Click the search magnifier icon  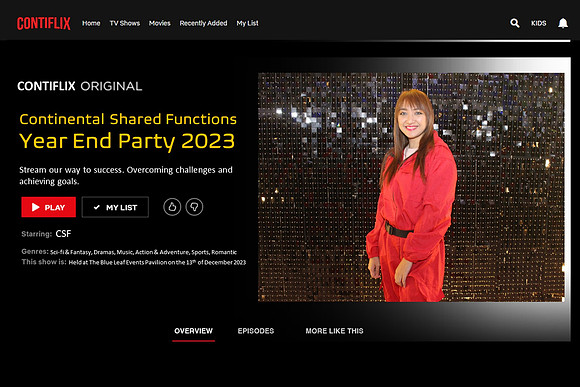pyautogui.click(x=515, y=23)
